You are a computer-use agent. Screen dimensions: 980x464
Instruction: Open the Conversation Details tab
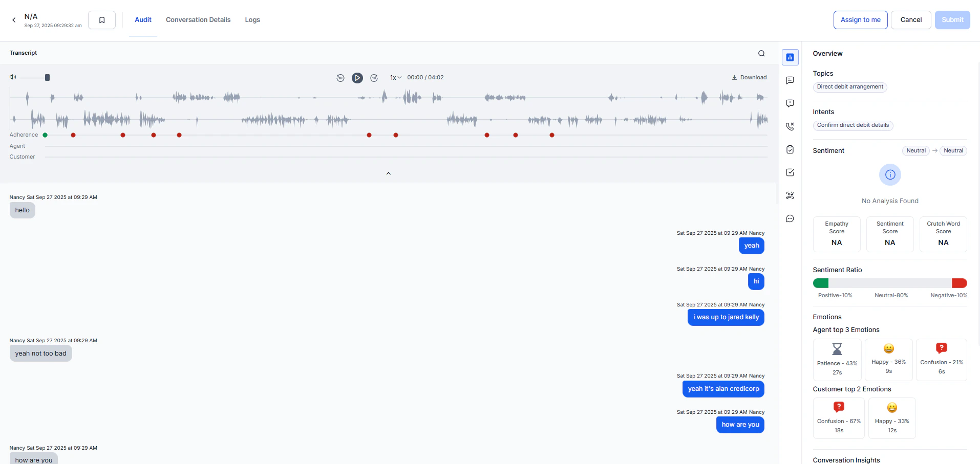(x=198, y=20)
